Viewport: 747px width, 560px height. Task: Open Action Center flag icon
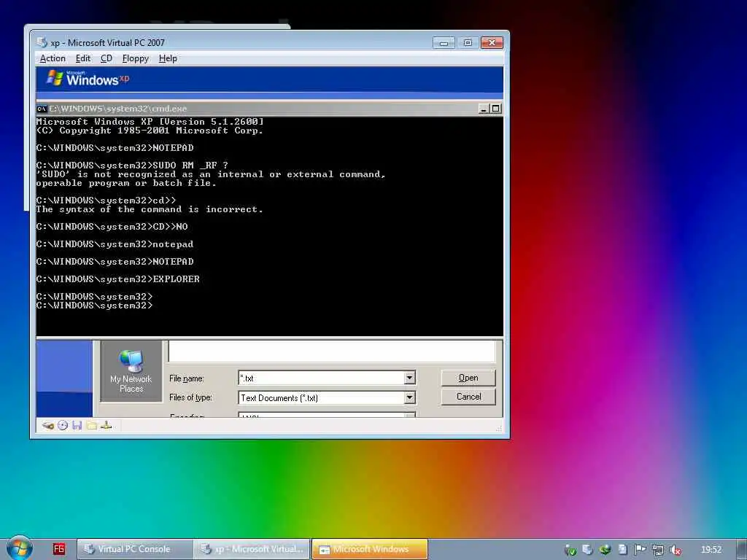[x=640, y=550]
